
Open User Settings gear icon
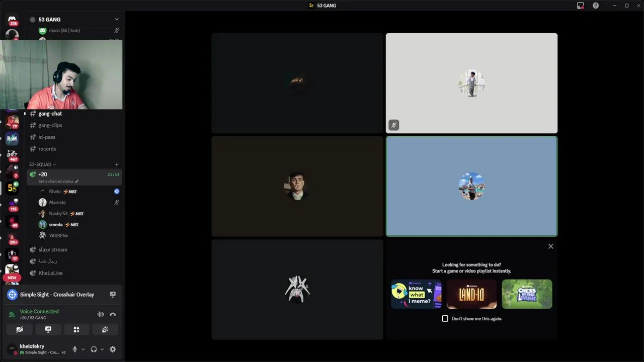pyautogui.click(x=113, y=349)
